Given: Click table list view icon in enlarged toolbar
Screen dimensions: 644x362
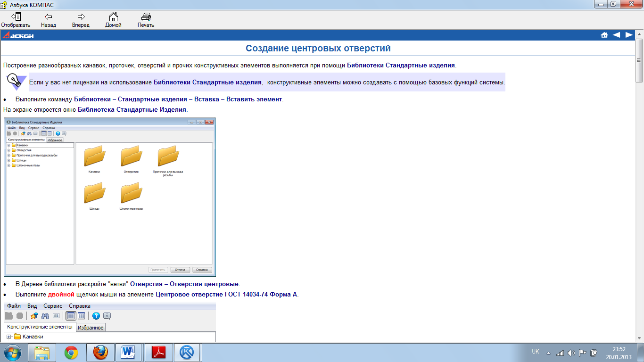Looking at the screenshot, I should pos(81,316).
